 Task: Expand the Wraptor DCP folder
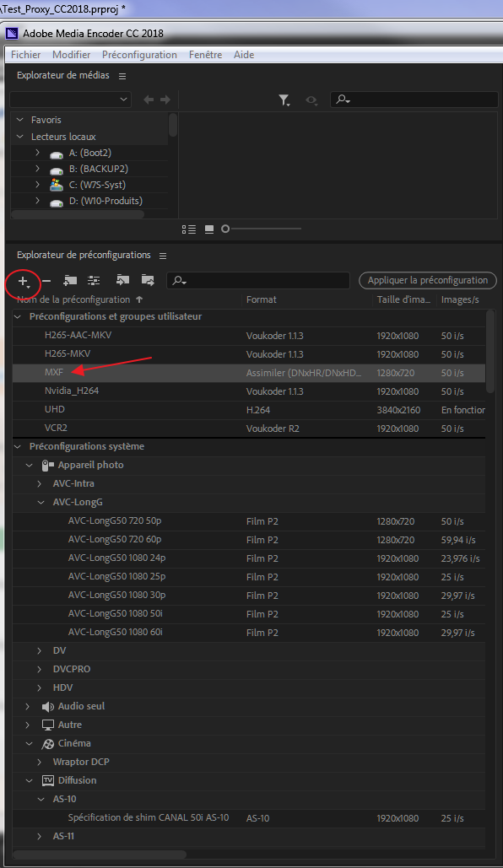[x=40, y=763]
